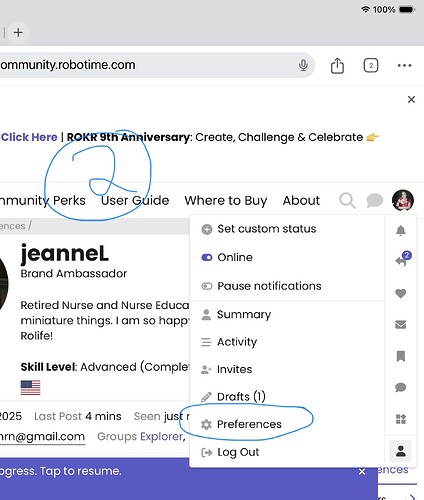Dismiss the anniversary banner with X
This screenshot has width=424, height=500.
click(411, 99)
